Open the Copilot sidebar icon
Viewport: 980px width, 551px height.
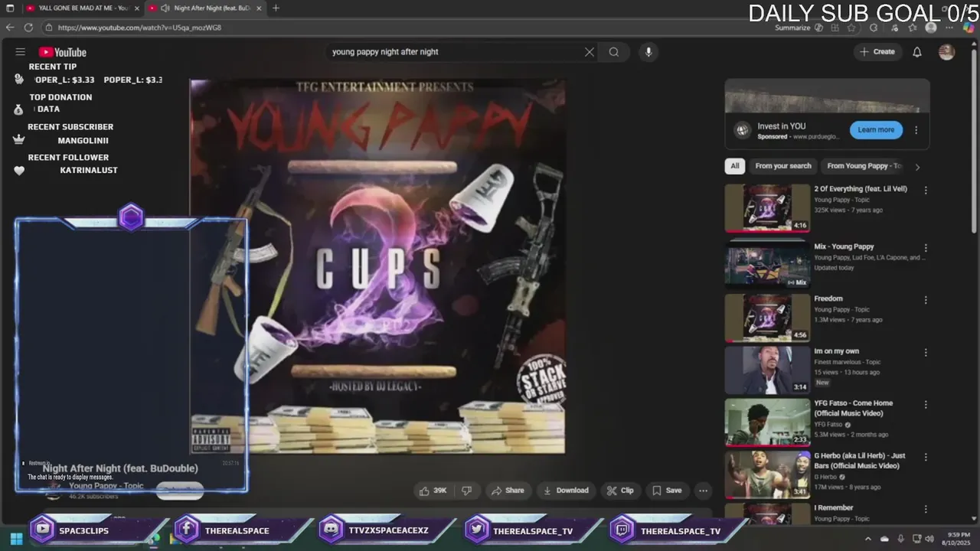969,28
